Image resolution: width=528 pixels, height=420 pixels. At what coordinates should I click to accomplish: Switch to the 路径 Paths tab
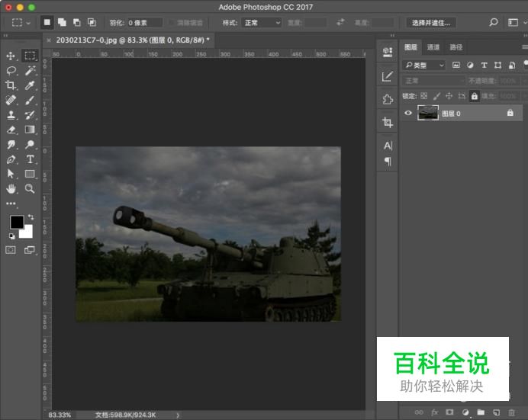click(456, 47)
